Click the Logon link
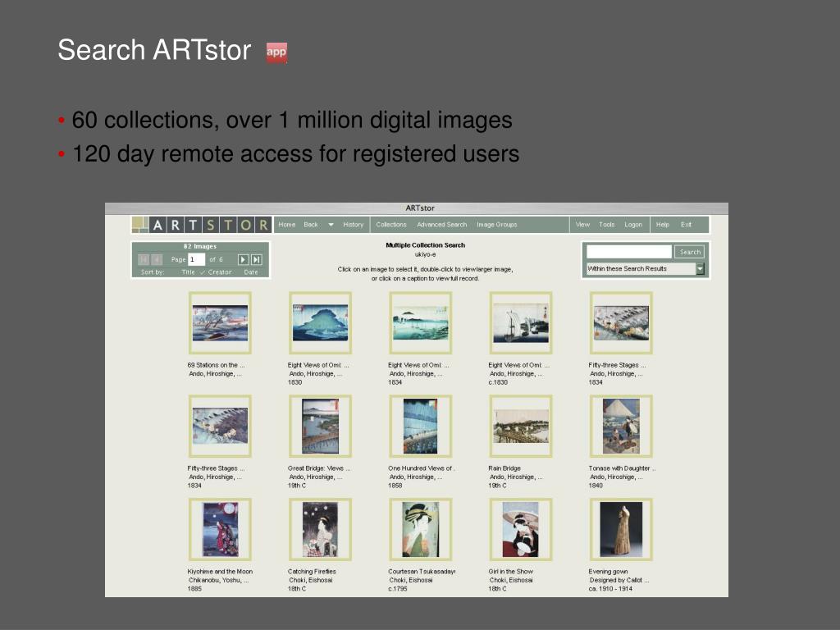This screenshot has height=630, width=840. point(633,225)
